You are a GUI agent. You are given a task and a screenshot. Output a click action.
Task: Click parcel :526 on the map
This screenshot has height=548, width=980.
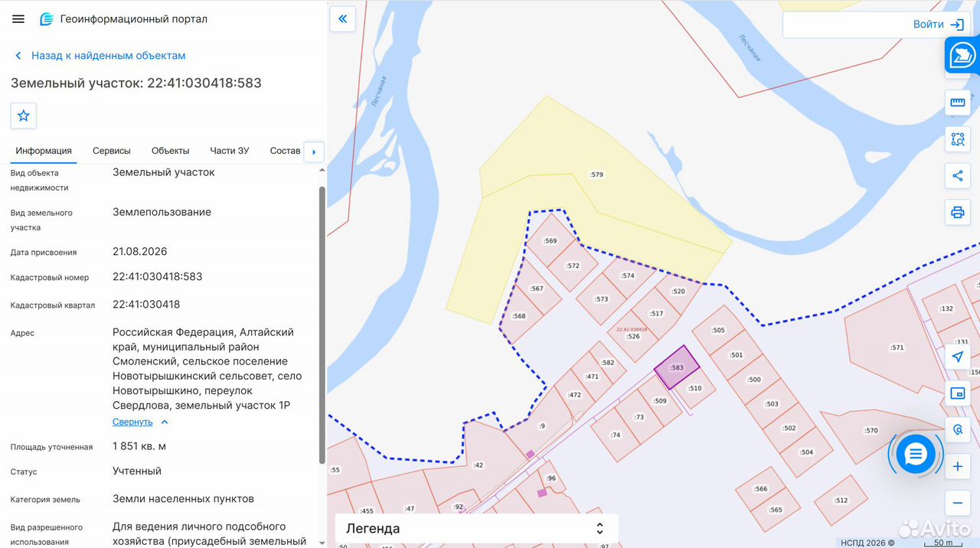[x=632, y=337]
